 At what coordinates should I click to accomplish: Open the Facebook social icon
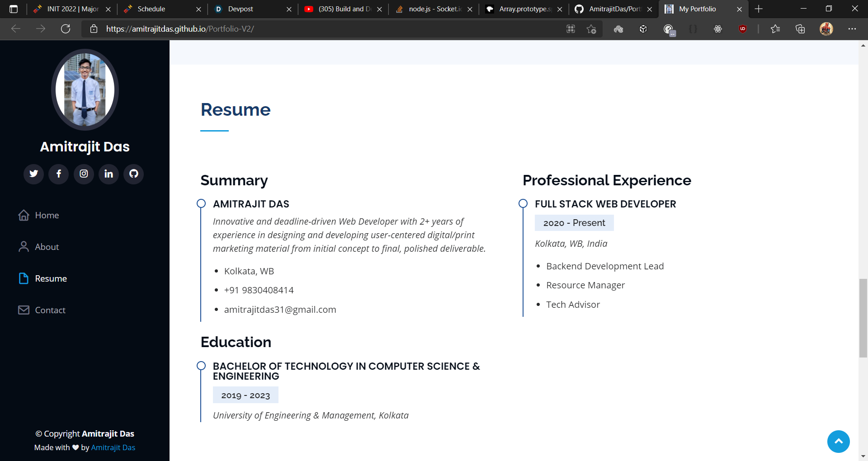(59, 174)
